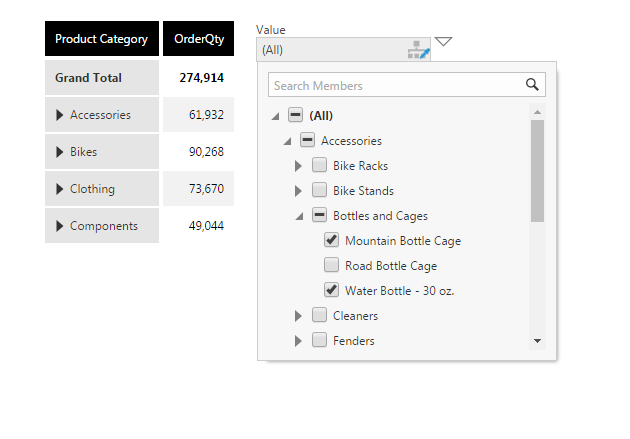This screenshot has width=630, height=439.
Task: Click the member list scrollbar thumb
Action: pos(537,170)
